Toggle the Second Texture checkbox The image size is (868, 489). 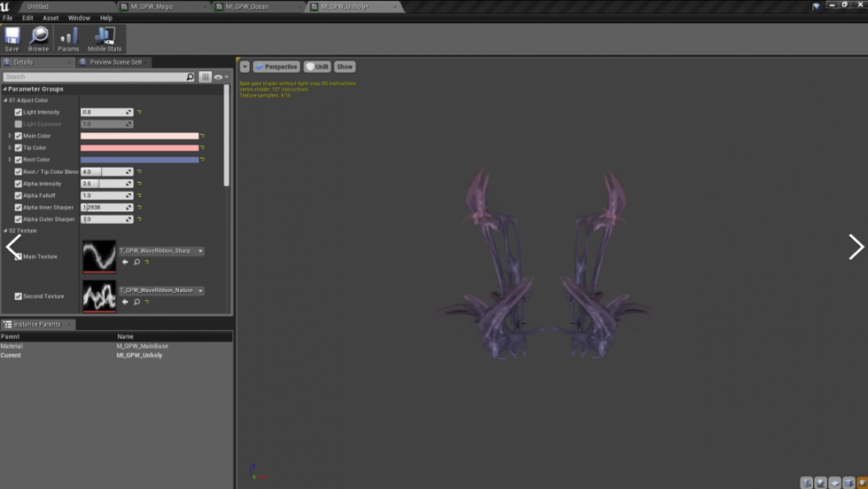coord(19,296)
